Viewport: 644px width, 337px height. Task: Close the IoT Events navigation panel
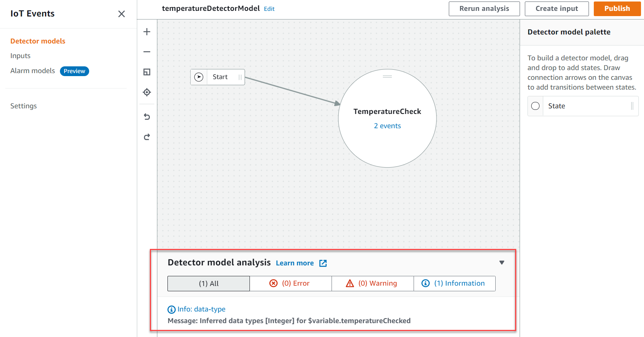point(121,14)
